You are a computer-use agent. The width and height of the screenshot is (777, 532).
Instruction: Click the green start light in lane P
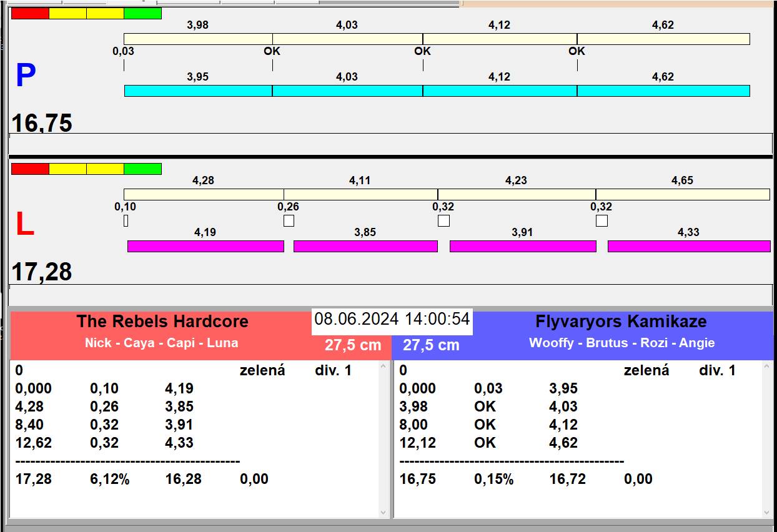[142, 13]
